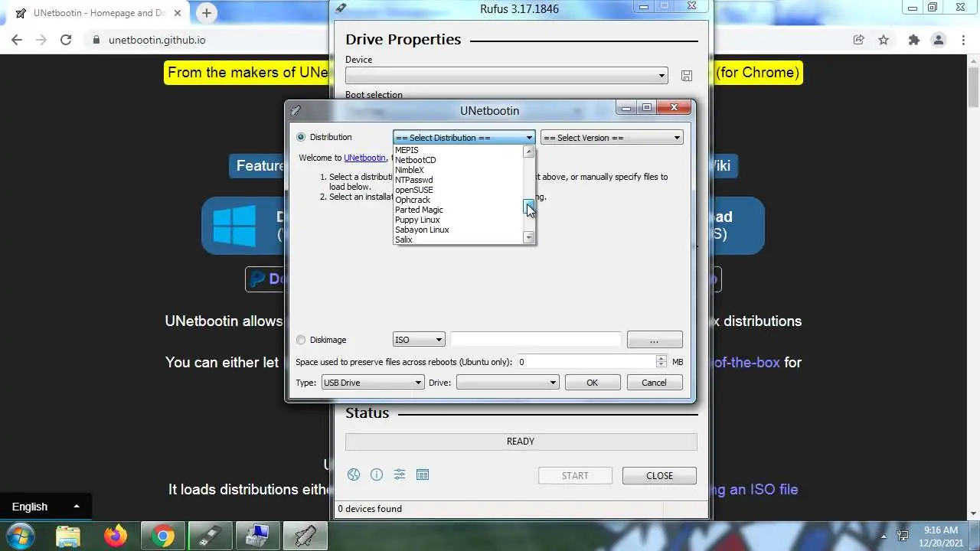Open Type USB Drive dropdown
This screenshot has width=980, height=551.
tap(371, 383)
